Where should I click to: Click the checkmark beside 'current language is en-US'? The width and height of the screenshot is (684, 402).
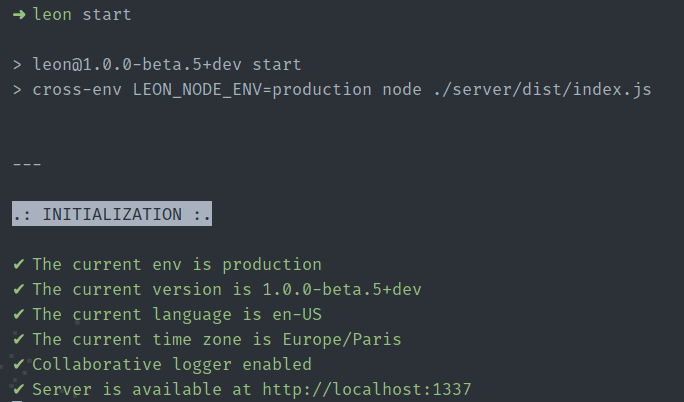click(x=18, y=314)
